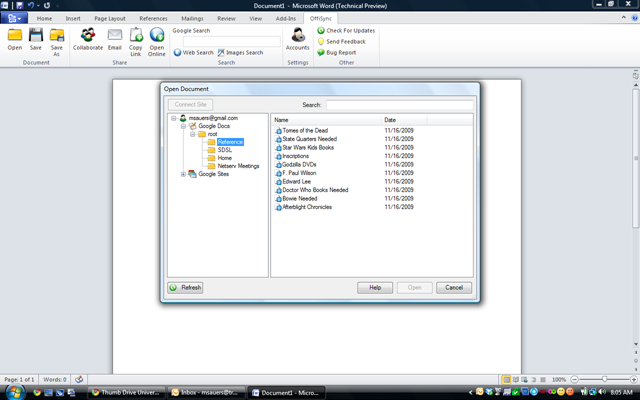The height and width of the screenshot is (400, 640).
Task: Select the Home folder in the tree
Action: tap(224, 158)
